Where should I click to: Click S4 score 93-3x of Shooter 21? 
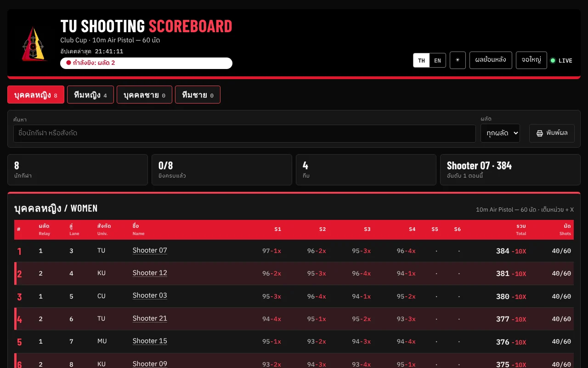[406, 319]
